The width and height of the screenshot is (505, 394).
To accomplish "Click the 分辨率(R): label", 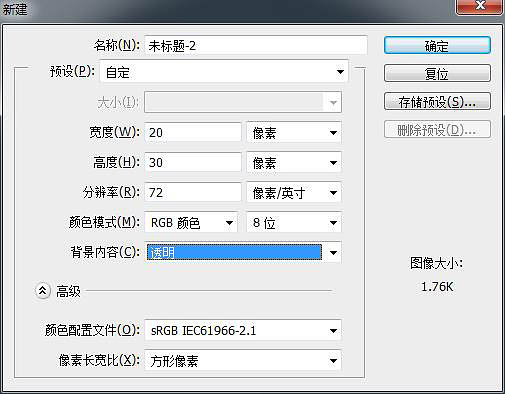I will click(111, 192).
